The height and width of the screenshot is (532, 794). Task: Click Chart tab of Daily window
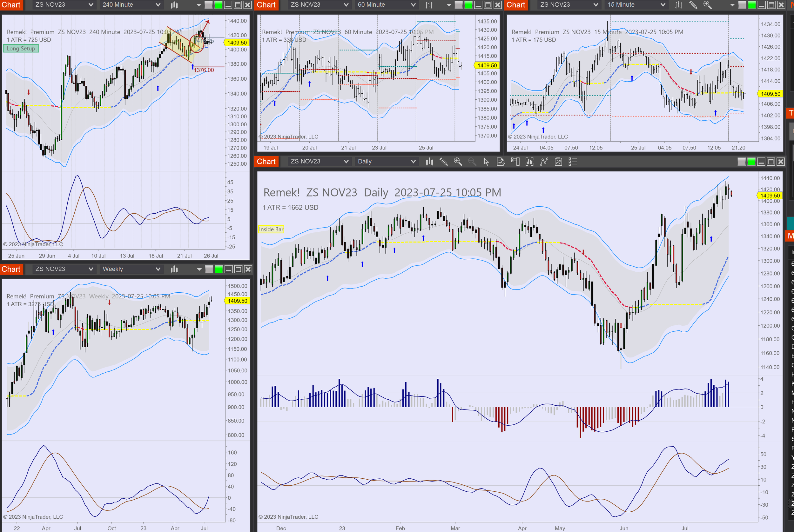266,162
